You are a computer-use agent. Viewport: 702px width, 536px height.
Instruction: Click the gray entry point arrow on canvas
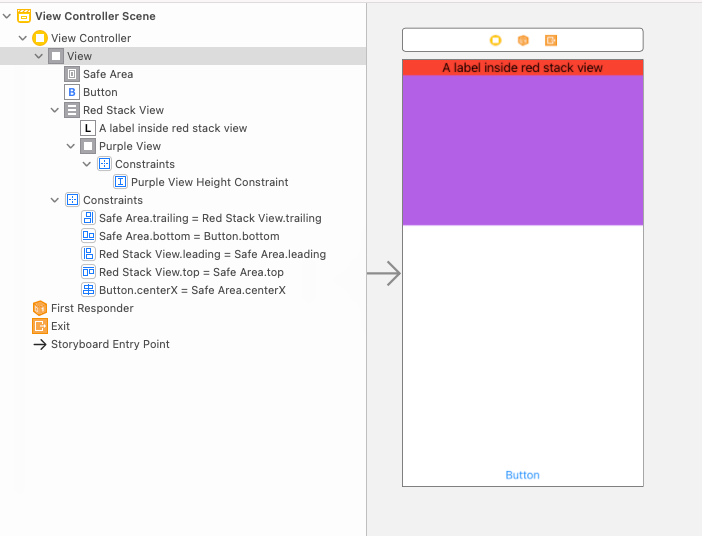[x=384, y=273]
